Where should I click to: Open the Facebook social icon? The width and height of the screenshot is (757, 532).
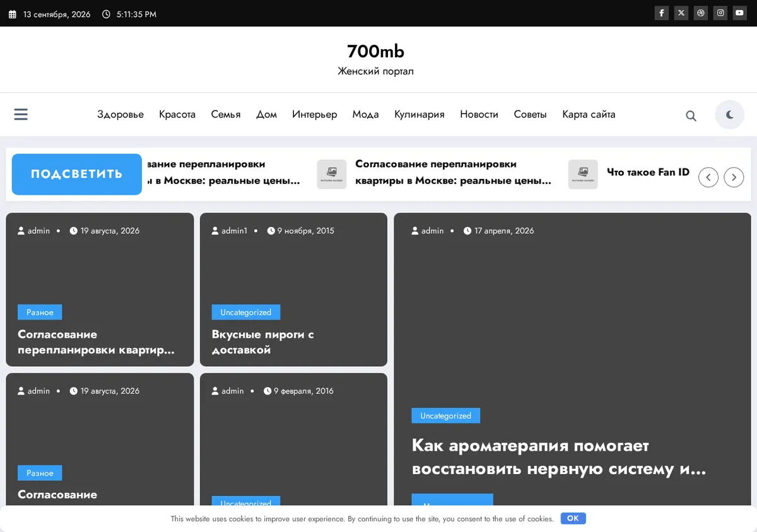click(x=661, y=13)
